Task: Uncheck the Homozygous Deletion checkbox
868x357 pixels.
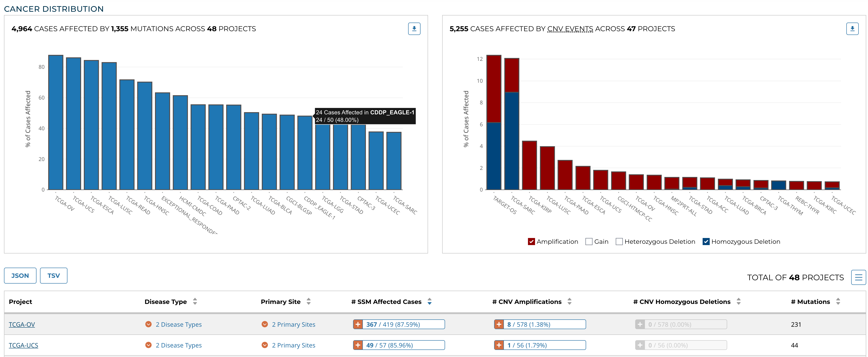Action: point(706,241)
